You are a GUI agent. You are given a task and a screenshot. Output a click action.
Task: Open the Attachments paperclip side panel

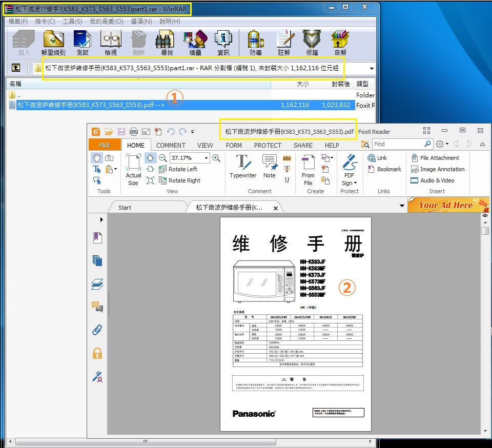click(x=97, y=330)
